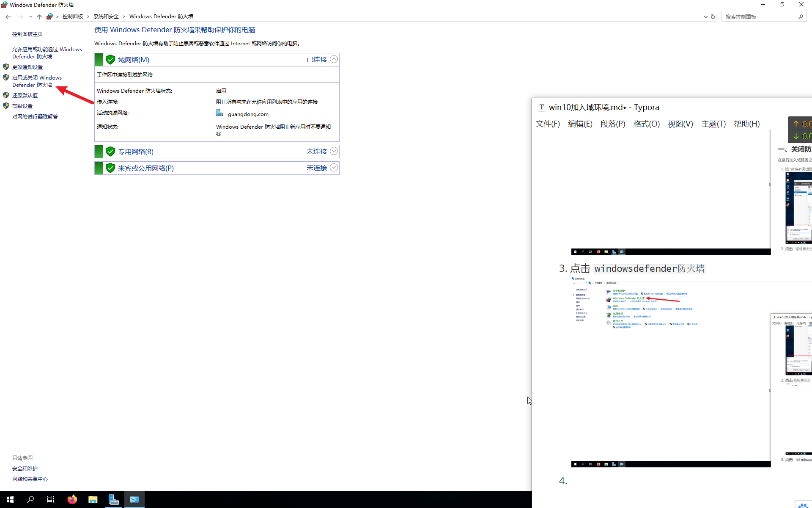Click the Forward navigation arrow
This screenshot has height=508, width=812.
(20, 17)
